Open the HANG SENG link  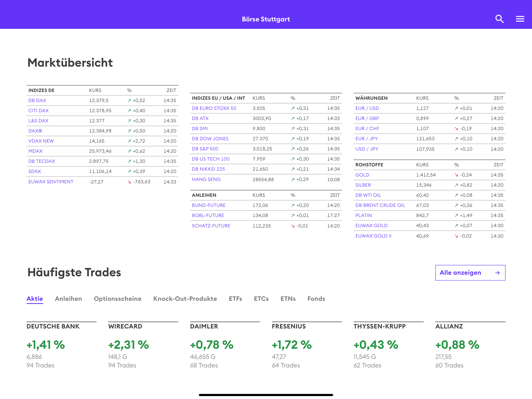click(x=206, y=179)
